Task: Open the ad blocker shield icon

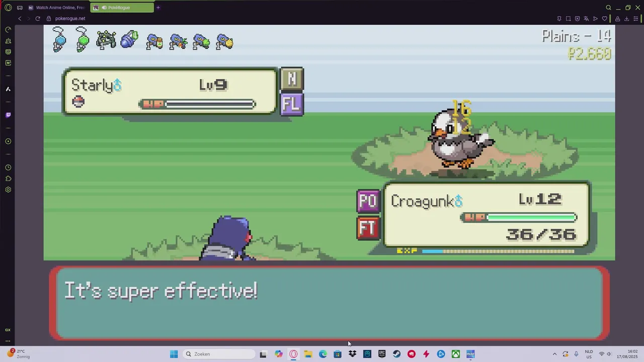Action: (x=577, y=19)
